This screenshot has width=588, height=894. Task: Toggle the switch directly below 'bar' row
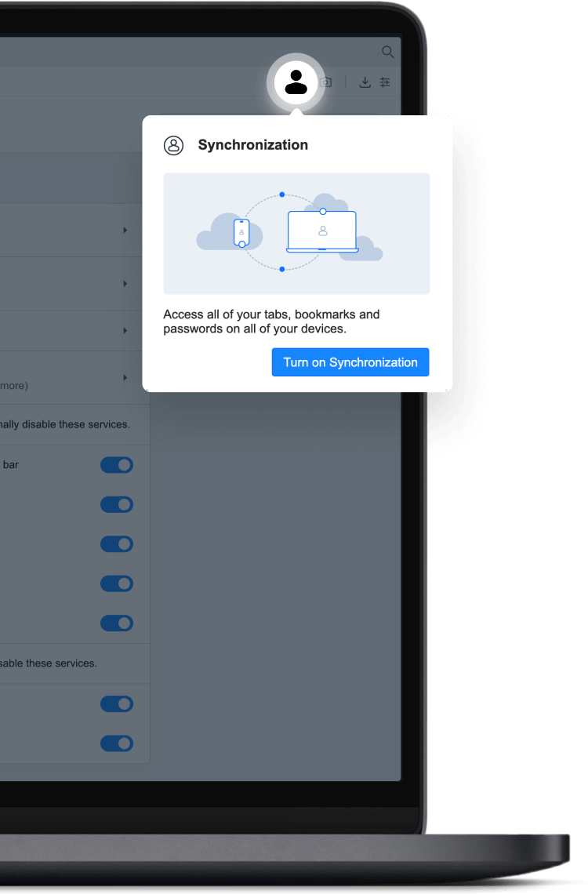pyautogui.click(x=117, y=504)
